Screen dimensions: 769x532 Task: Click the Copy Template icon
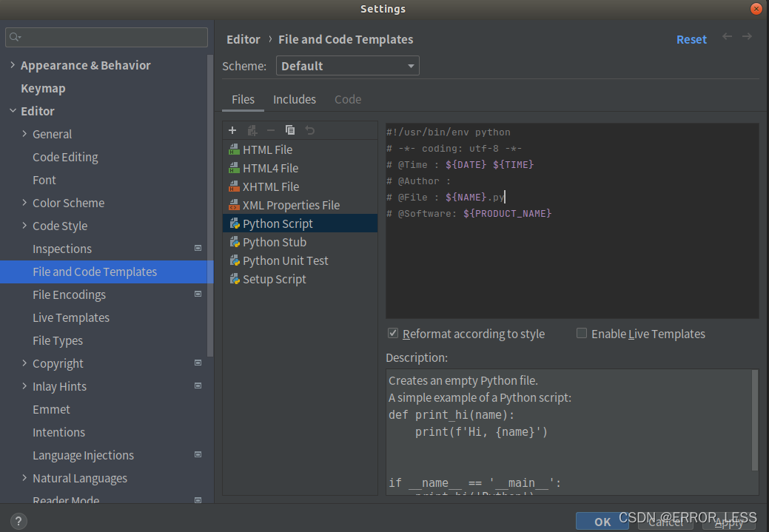click(290, 130)
